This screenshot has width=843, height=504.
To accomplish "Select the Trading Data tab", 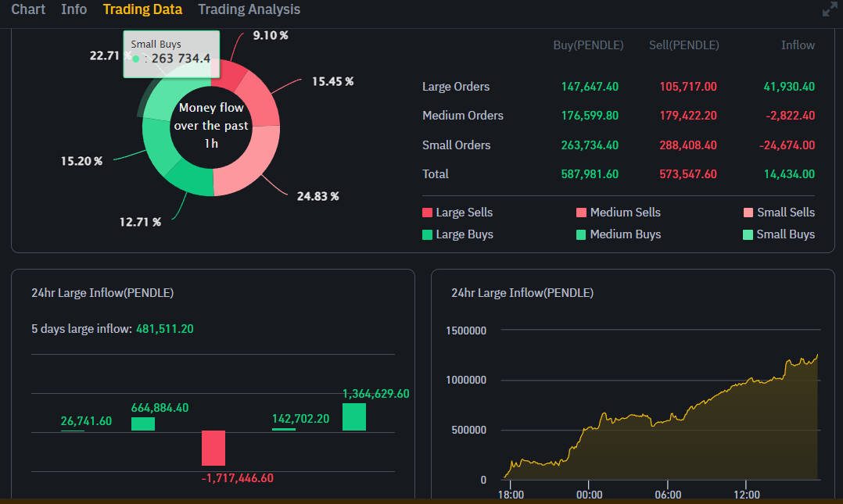I will 142,9.
